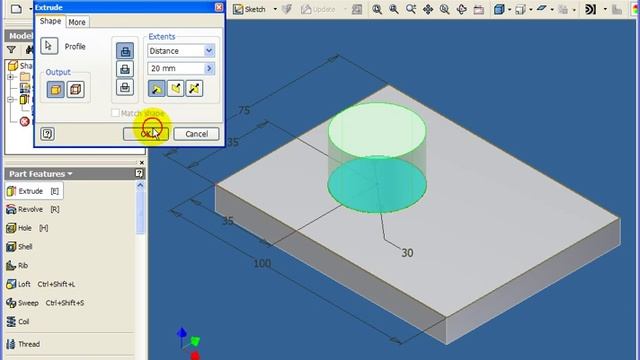Viewport: 640px width, 360px height.
Task: Open the Extrude dialog help button
Action: 47,134
